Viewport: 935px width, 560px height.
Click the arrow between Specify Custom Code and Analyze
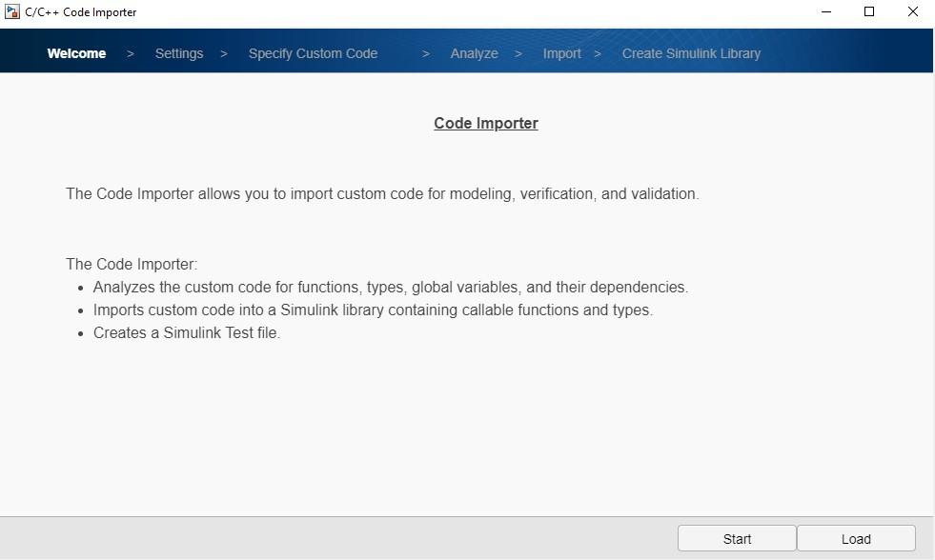coord(426,53)
